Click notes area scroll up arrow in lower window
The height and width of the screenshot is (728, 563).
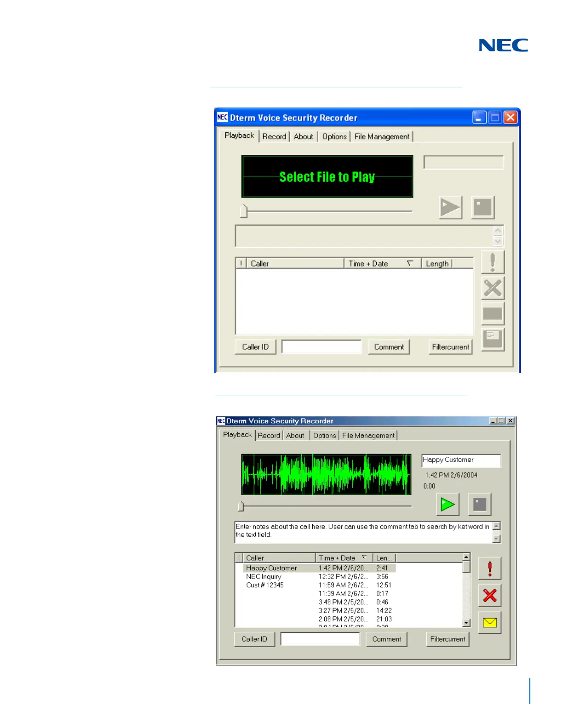coord(496,525)
